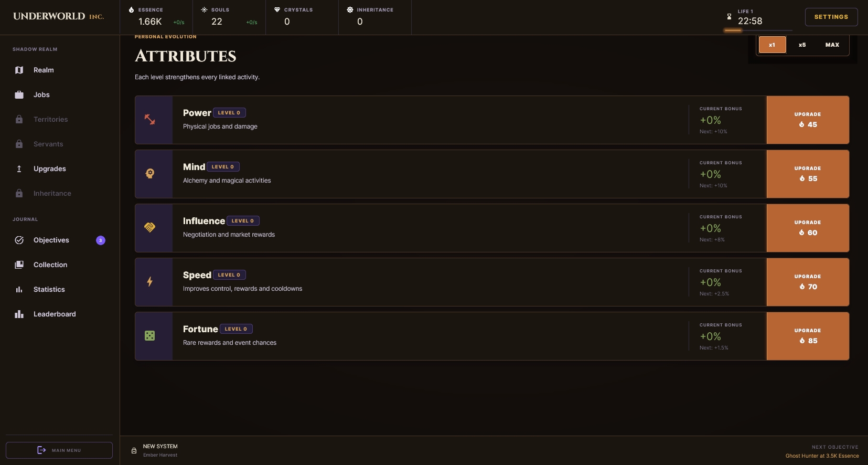868x465 pixels.
Task: Click the Territories lock icon
Action: tap(19, 120)
